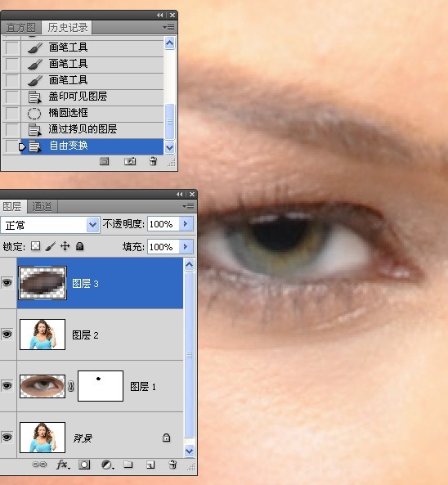Open 填充 fill slider arrow
The image size is (448, 485).
[186, 246]
